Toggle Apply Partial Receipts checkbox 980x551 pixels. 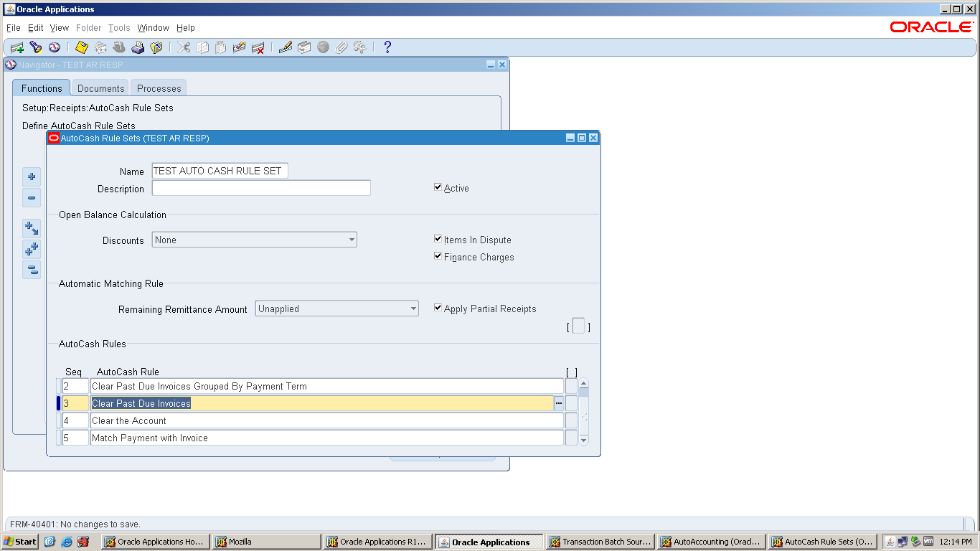438,308
